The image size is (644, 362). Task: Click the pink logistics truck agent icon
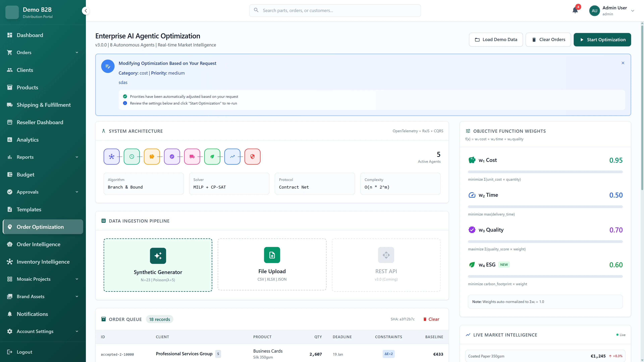tap(192, 157)
